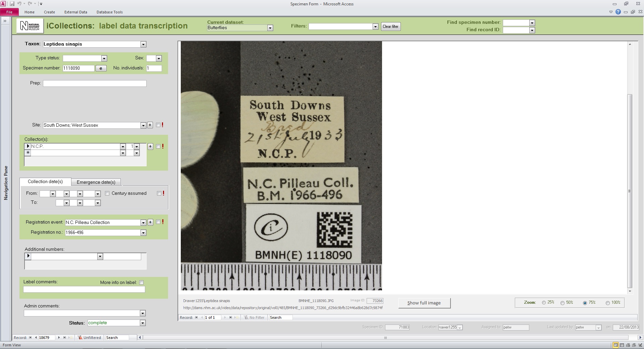Open the Home ribbon tab
This screenshot has height=349, width=644.
pyautogui.click(x=30, y=12)
